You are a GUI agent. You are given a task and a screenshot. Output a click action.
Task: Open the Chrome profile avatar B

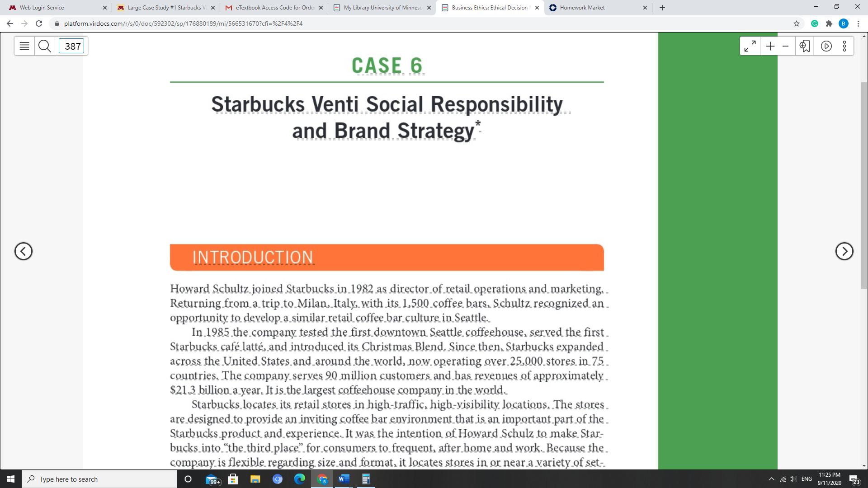844,23
